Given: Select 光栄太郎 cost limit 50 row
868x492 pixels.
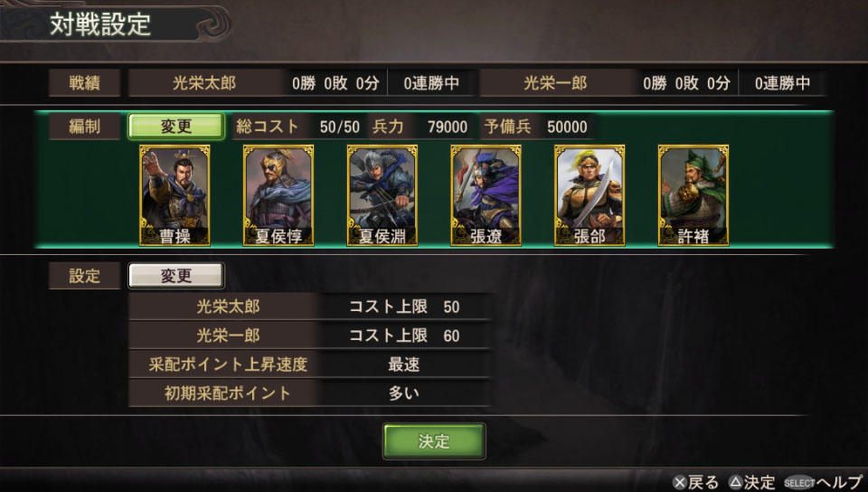Looking at the screenshot, I should [310, 307].
